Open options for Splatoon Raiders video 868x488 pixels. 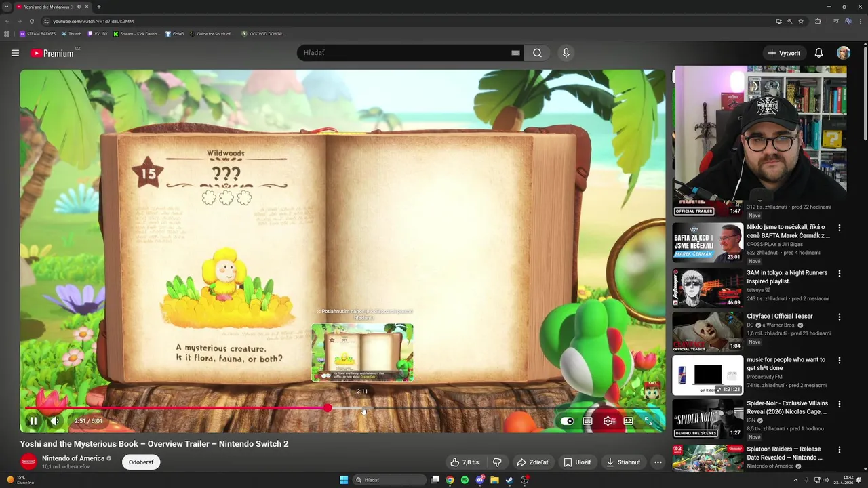840,450
